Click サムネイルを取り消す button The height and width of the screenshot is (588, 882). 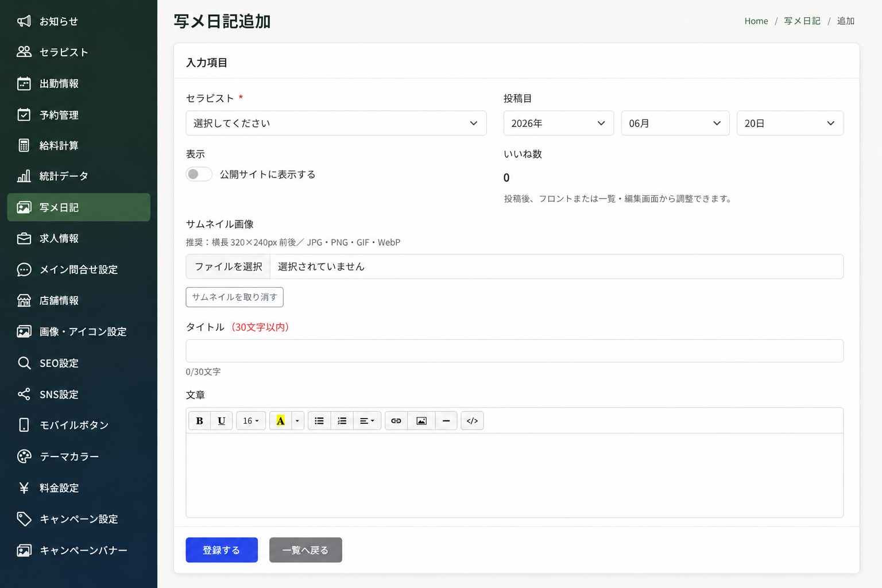click(235, 297)
